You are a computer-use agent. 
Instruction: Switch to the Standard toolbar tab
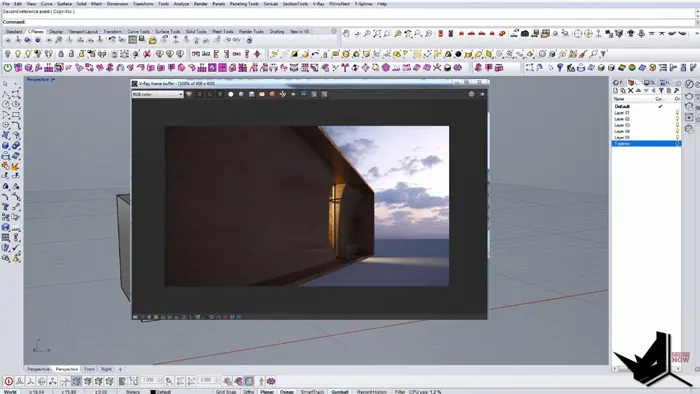14,32
